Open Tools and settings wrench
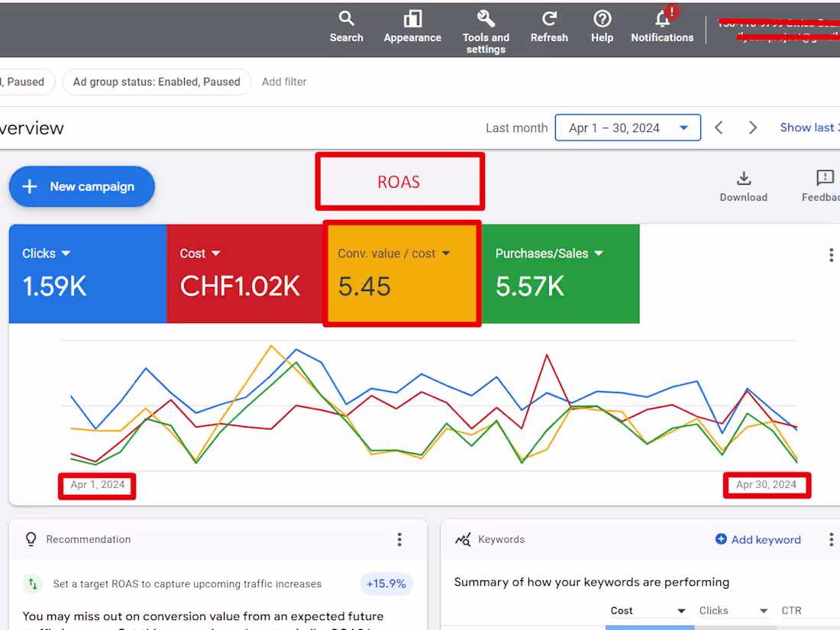Image resolution: width=840 pixels, height=630 pixels. (486, 32)
